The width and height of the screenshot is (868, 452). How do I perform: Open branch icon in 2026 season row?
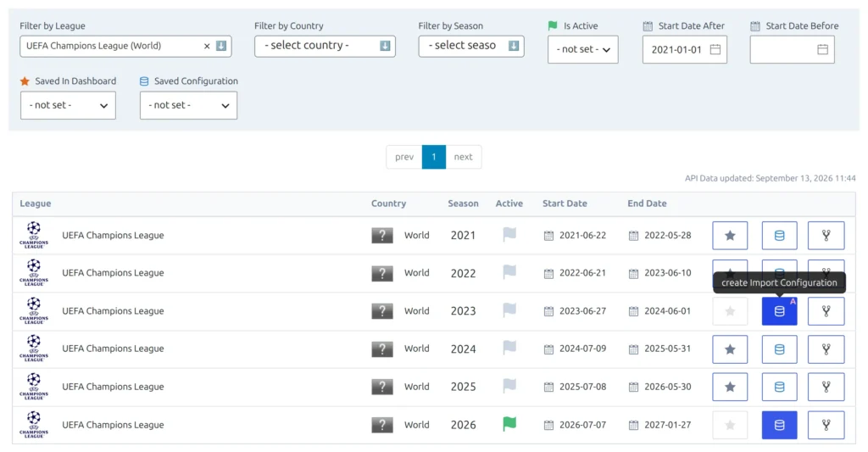point(826,425)
